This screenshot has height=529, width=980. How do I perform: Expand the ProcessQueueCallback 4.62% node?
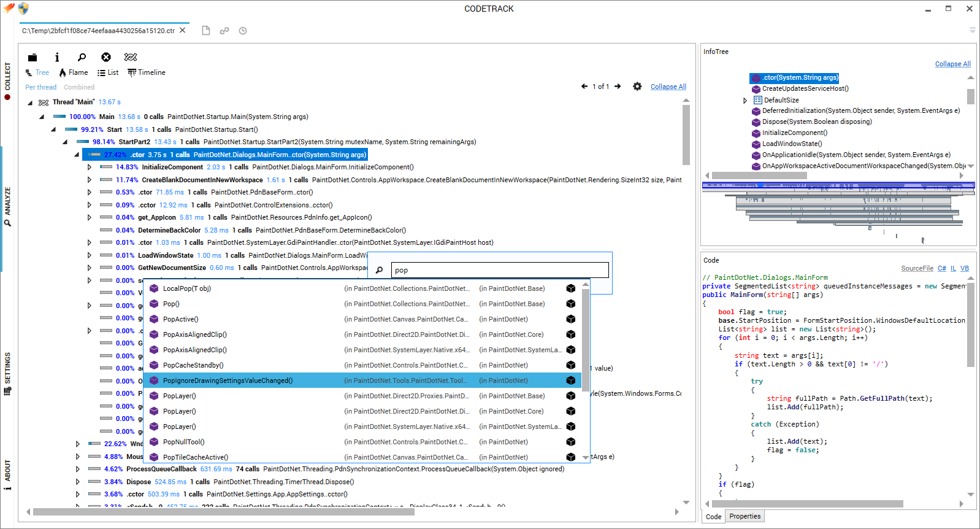tap(77, 469)
